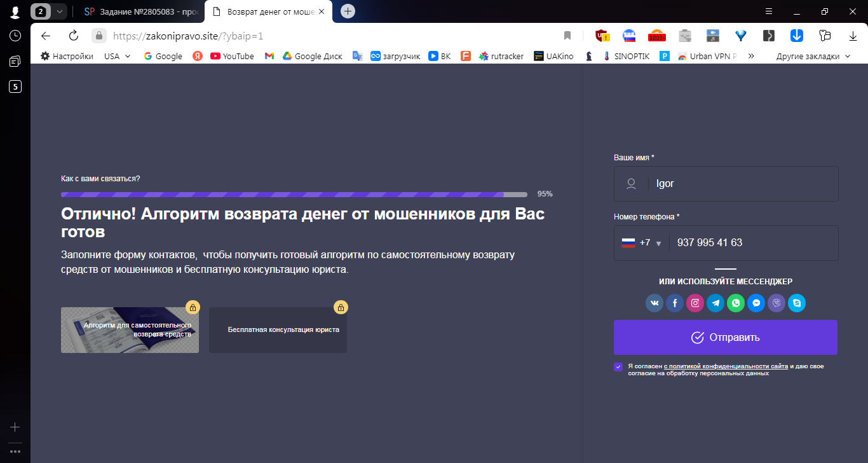Click the Ваше имя input field
868x463 pixels.
click(x=726, y=184)
